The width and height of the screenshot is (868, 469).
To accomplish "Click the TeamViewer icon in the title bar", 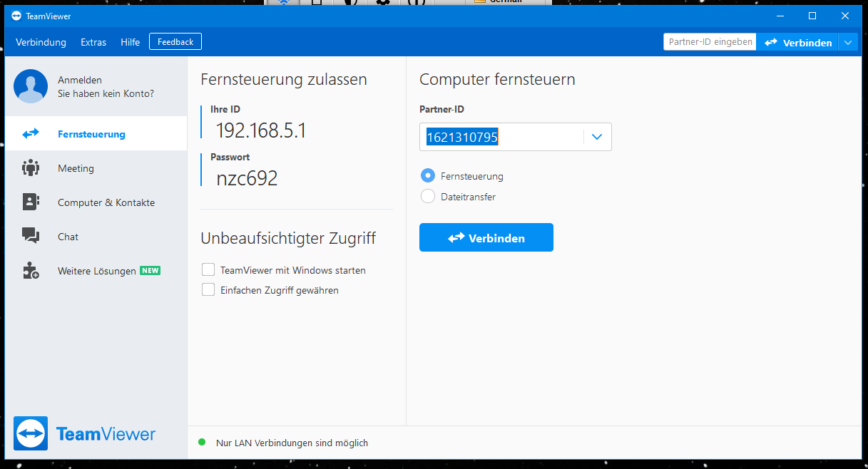I will click(x=16, y=16).
